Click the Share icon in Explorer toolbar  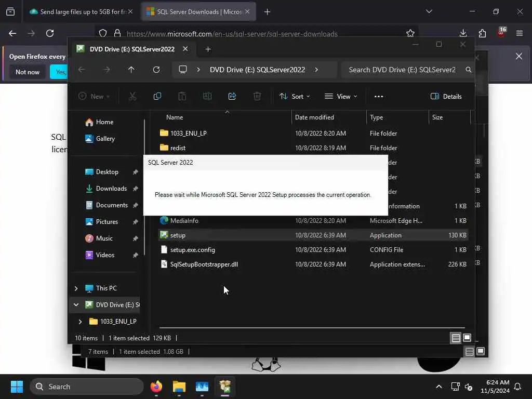coord(232,96)
